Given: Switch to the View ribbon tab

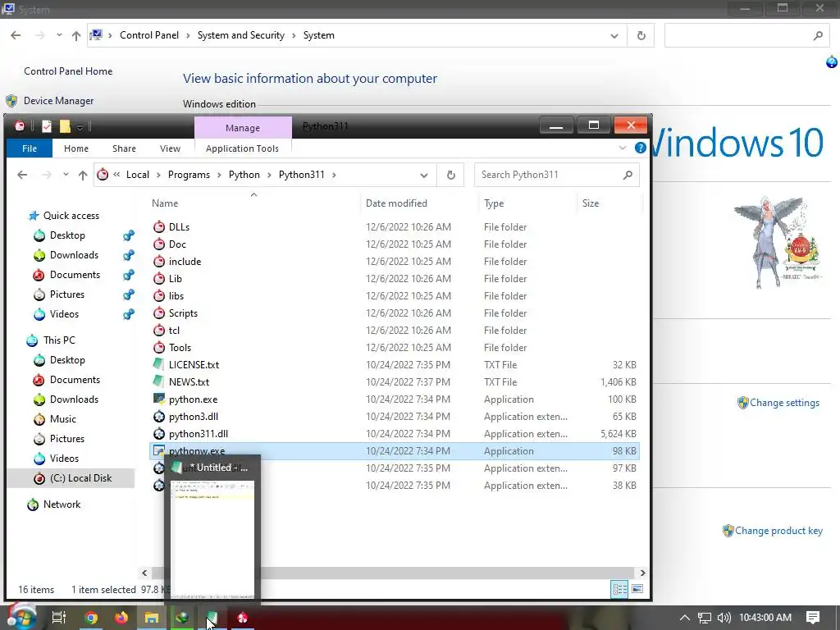Looking at the screenshot, I should [x=170, y=148].
